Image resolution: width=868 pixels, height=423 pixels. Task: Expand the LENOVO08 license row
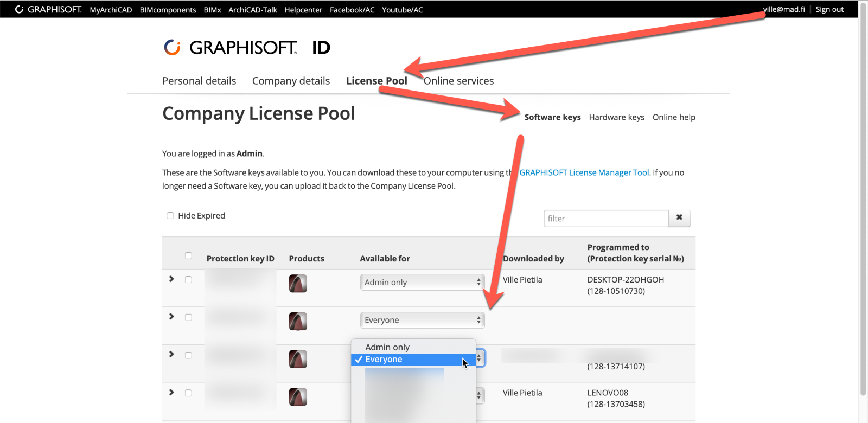point(171,392)
